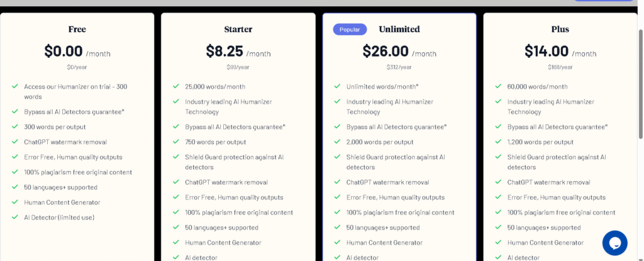The height and width of the screenshot is (261, 644).
Task: Select the Starter plan title
Action: pos(238,29)
